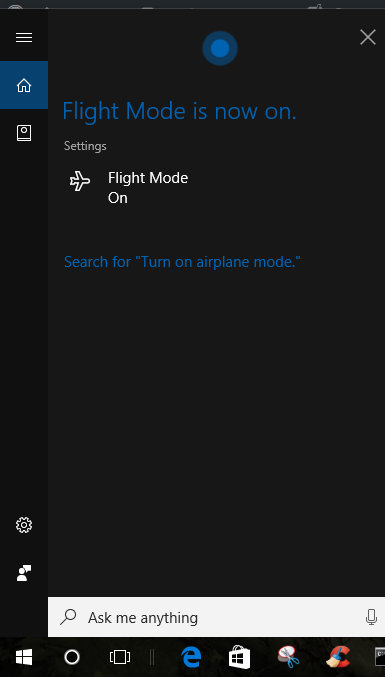Click the Cortana circle on the taskbar
The height and width of the screenshot is (677, 385).
point(72,657)
